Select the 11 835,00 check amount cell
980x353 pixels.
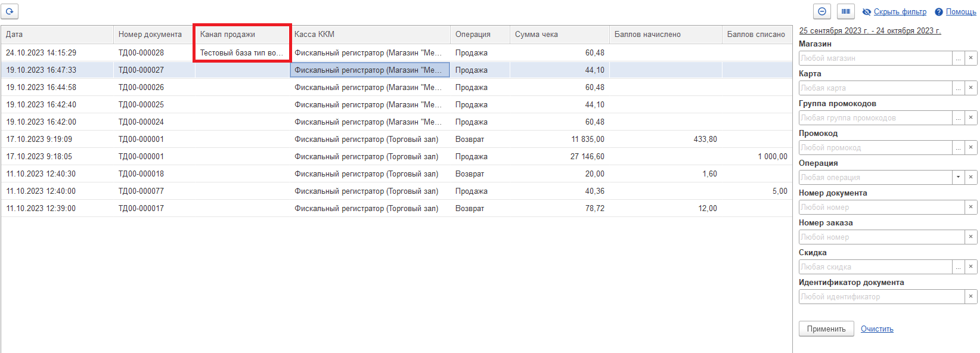pyautogui.click(x=560, y=139)
